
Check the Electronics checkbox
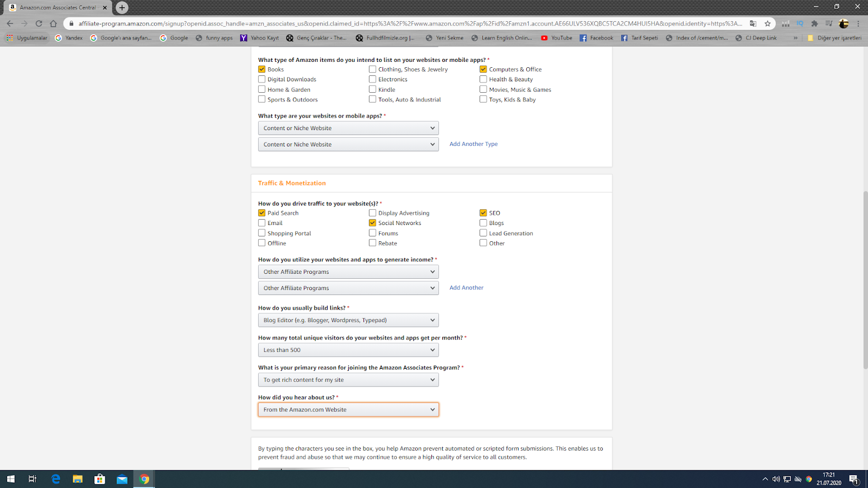[x=373, y=79]
